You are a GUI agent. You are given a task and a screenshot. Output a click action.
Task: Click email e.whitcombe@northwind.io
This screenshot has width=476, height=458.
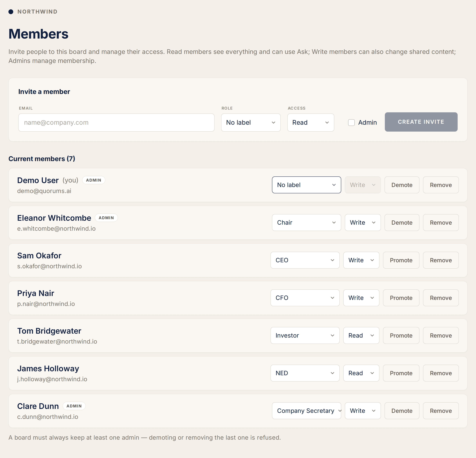coord(56,229)
